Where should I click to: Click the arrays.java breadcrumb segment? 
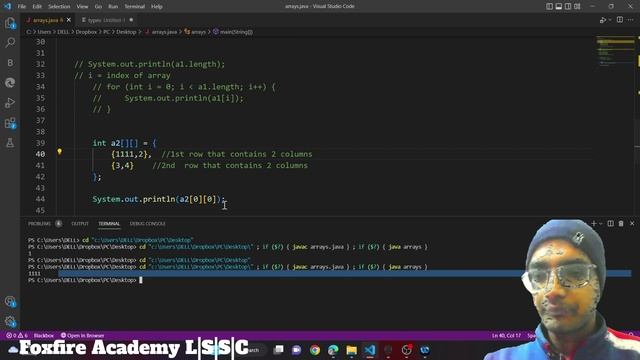click(x=164, y=32)
